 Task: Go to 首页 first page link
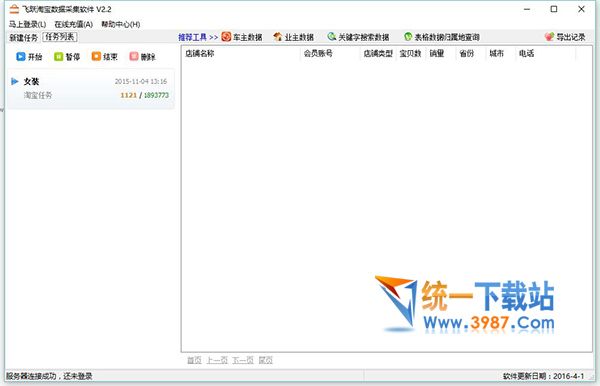[x=194, y=360]
